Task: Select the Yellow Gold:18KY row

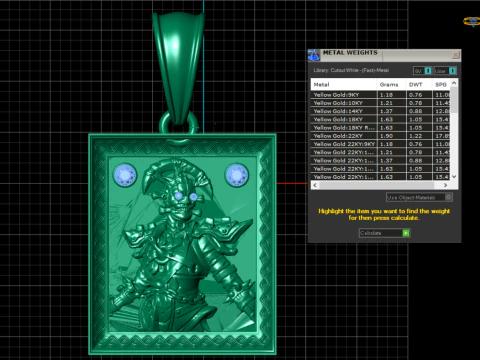Action: [380, 119]
